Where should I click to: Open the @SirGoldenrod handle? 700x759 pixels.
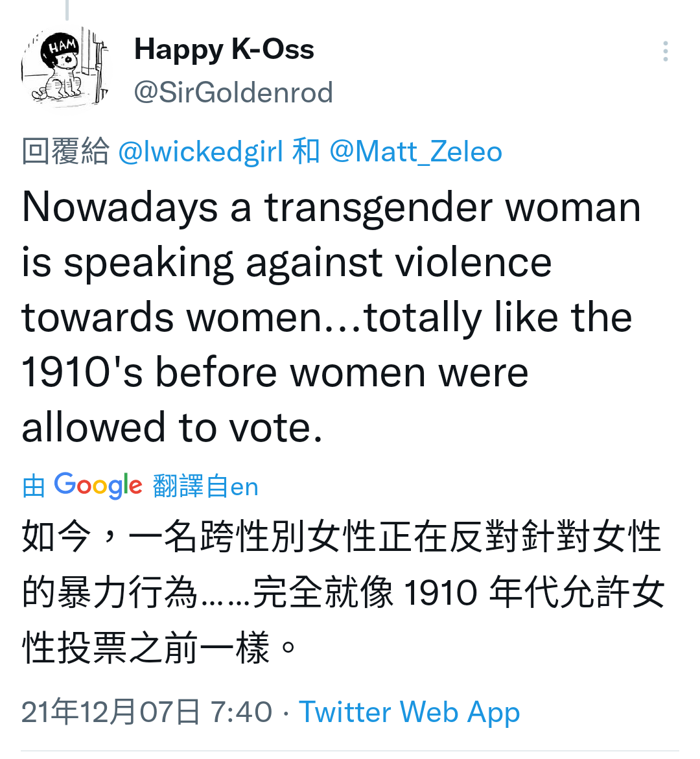pos(233,92)
